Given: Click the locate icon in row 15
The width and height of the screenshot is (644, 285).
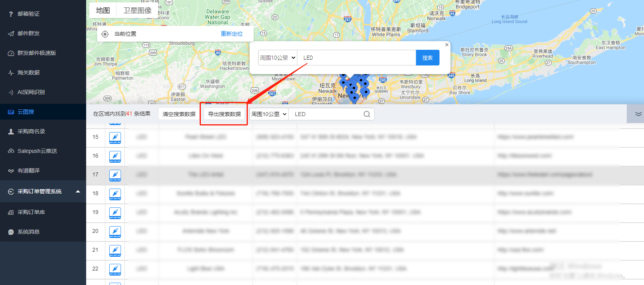Looking at the screenshot, I should [115, 138].
